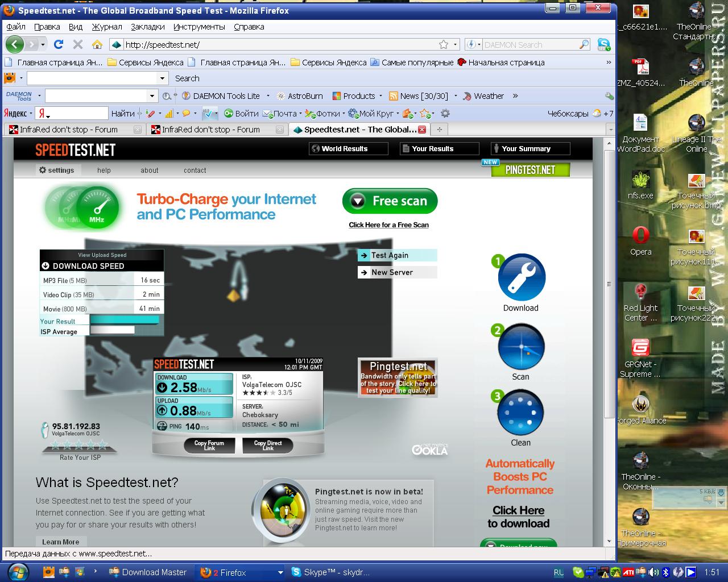This screenshot has height=582, width=728.
Task: Toggle the View Upload Speed panel header
Action: (102, 255)
